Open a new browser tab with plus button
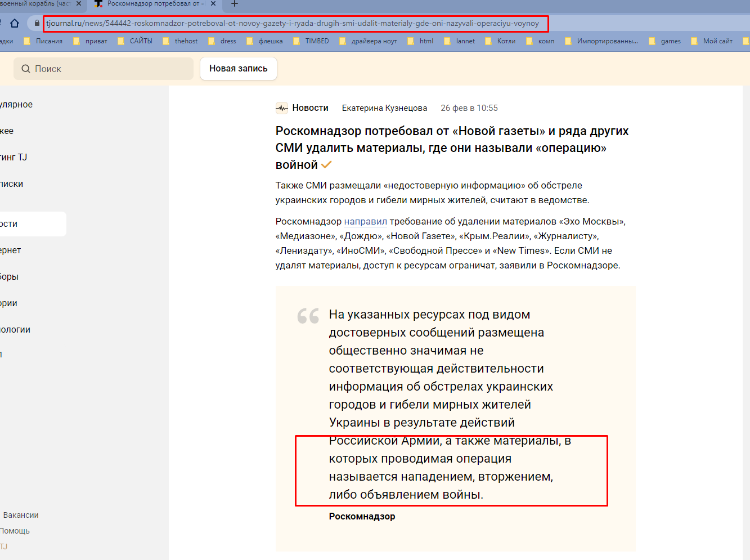This screenshot has width=750, height=560. [x=235, y=4]
